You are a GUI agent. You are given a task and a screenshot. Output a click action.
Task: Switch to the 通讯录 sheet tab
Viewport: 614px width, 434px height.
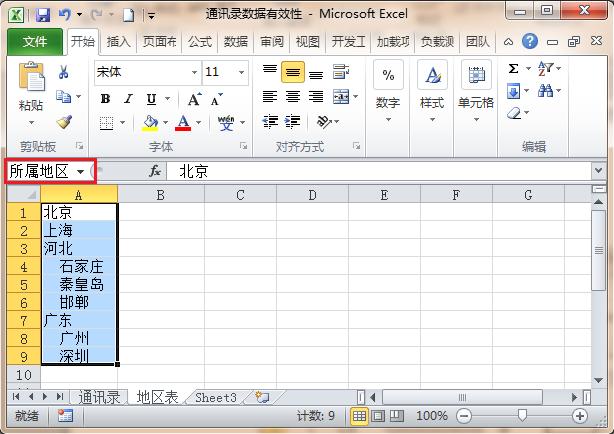pos(99,397)
